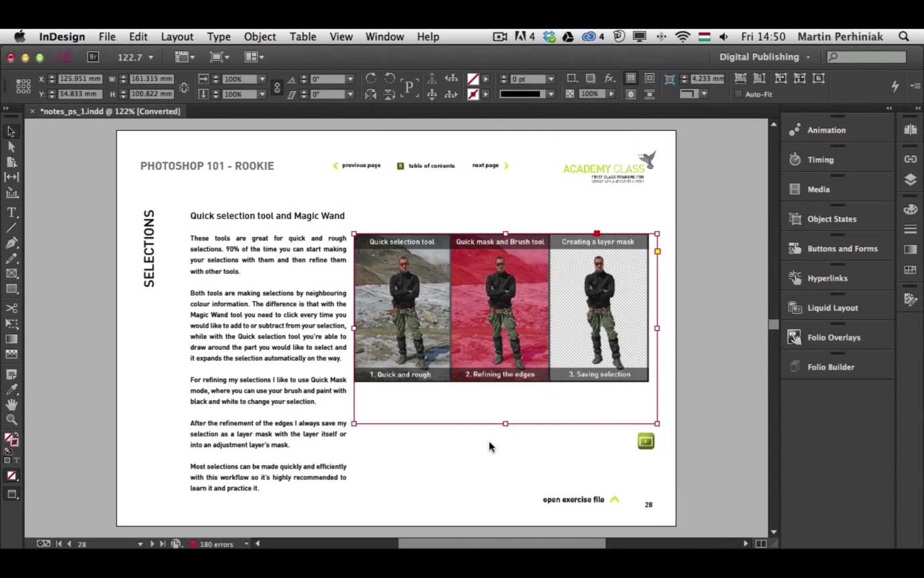Open Adobe Bridge with Br button
Screen dimensions: 924x578
point(93,57)
